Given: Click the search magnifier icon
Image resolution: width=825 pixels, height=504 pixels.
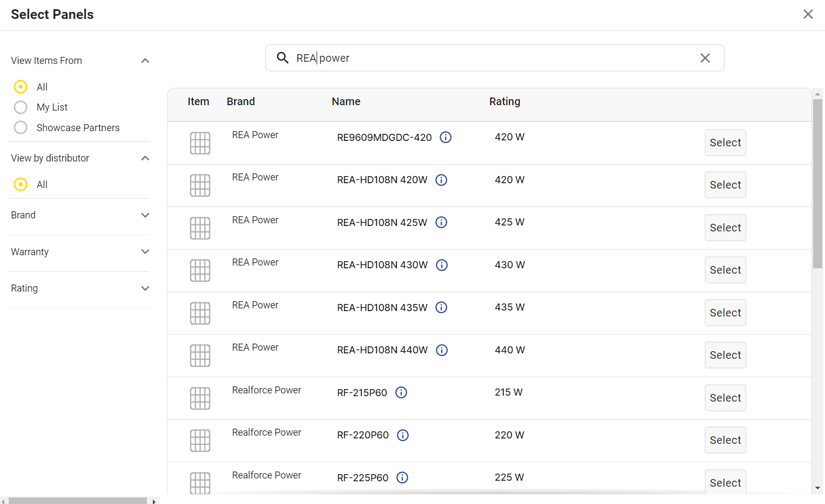Looking at the screenshot, I should click(282, 58).
